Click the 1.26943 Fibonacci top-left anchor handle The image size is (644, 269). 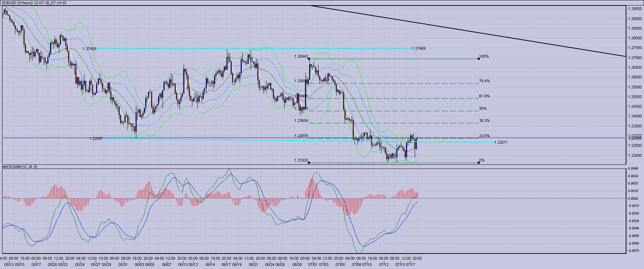309,59
